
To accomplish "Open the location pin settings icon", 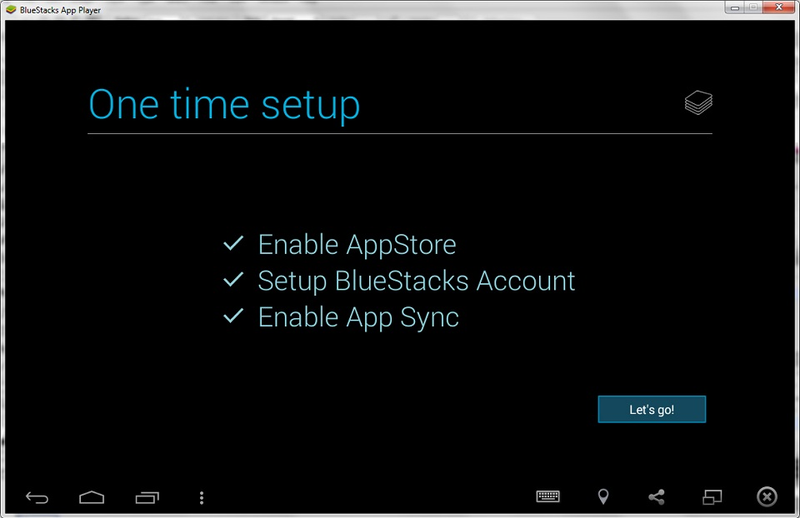I will tap(603, 497).
